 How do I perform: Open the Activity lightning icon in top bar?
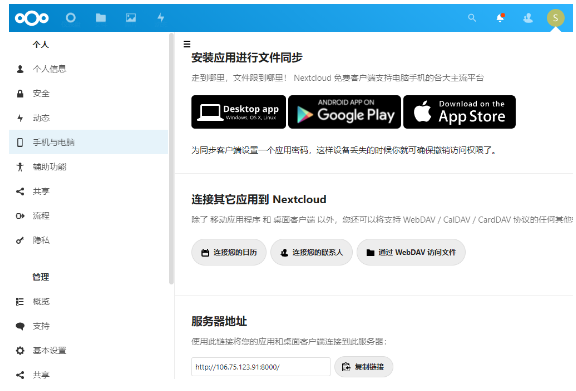click(x=161, y=18)
